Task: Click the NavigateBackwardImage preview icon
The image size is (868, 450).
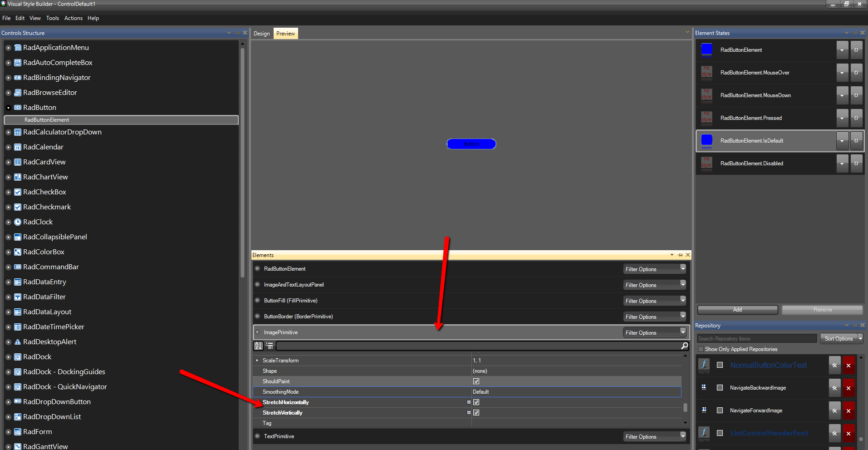Action: click(704, 387)
